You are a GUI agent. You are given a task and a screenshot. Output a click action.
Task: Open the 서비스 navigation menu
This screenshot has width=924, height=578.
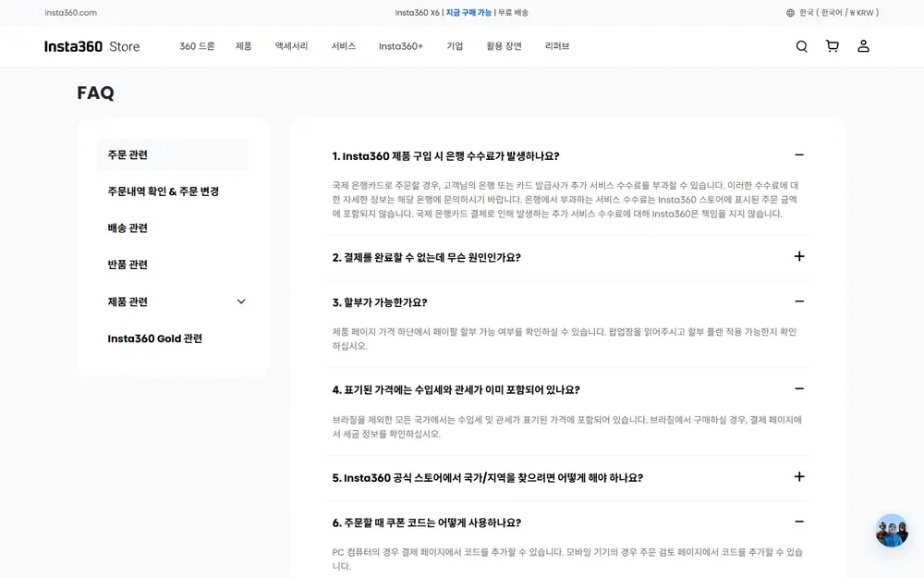(343, 46)
